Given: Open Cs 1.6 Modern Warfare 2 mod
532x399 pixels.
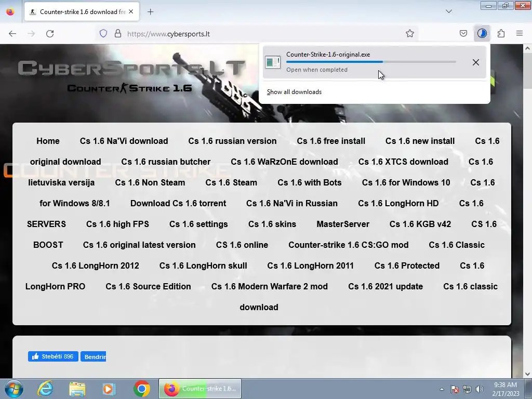Looking at the screenshot, I should coord(270,286).
